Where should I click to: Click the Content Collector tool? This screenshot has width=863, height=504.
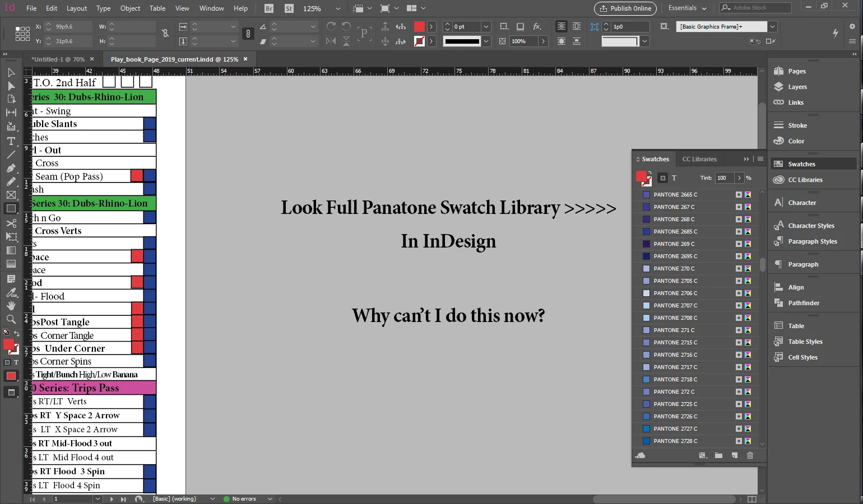tap(11, 127)
